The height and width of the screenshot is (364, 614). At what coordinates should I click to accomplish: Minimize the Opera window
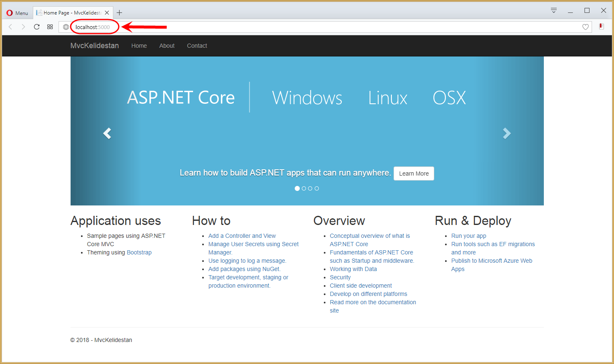tap(570, 11)
